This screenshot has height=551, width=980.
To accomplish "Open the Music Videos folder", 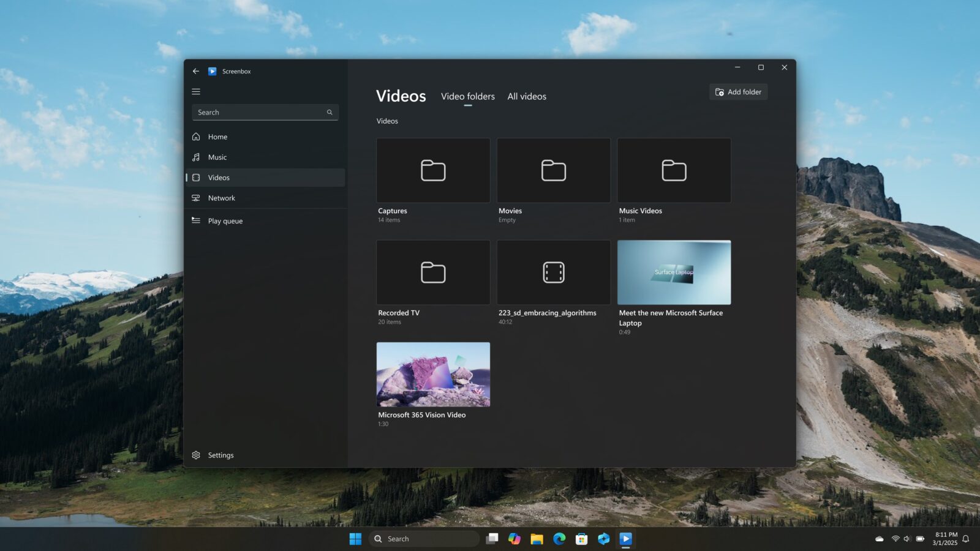I will pyautogui.click(x=674, y=171).
